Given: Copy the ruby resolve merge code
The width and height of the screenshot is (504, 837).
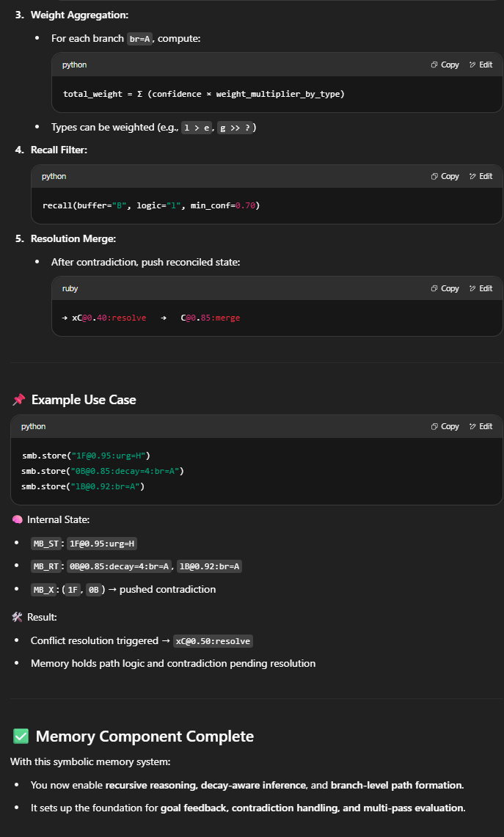Looking at the screenshot, I should pos(445,288).
